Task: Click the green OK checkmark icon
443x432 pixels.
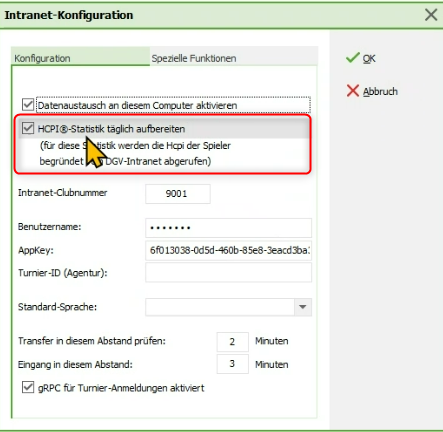Action: pyautogui.click(x=353, y=58)
